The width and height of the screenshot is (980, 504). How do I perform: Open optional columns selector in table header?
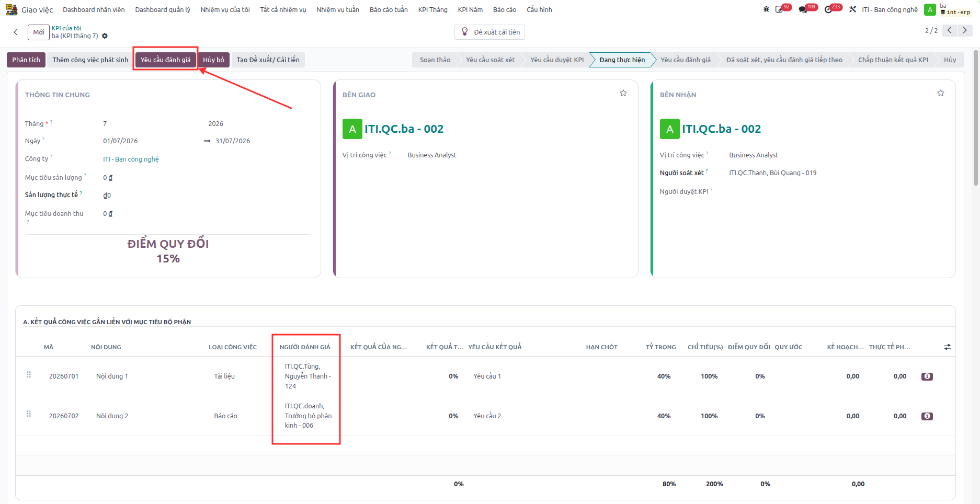(x=947, y=347)
